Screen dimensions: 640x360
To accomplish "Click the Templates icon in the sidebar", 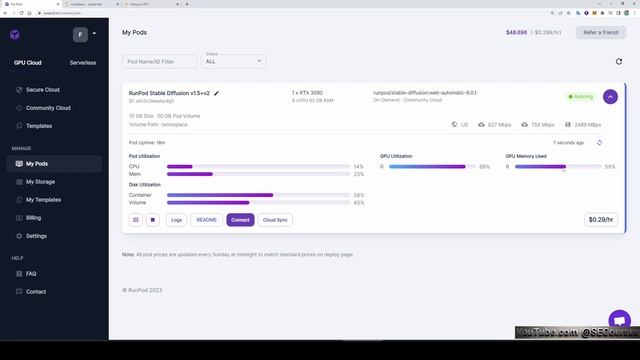I will (x=19, y=126).
